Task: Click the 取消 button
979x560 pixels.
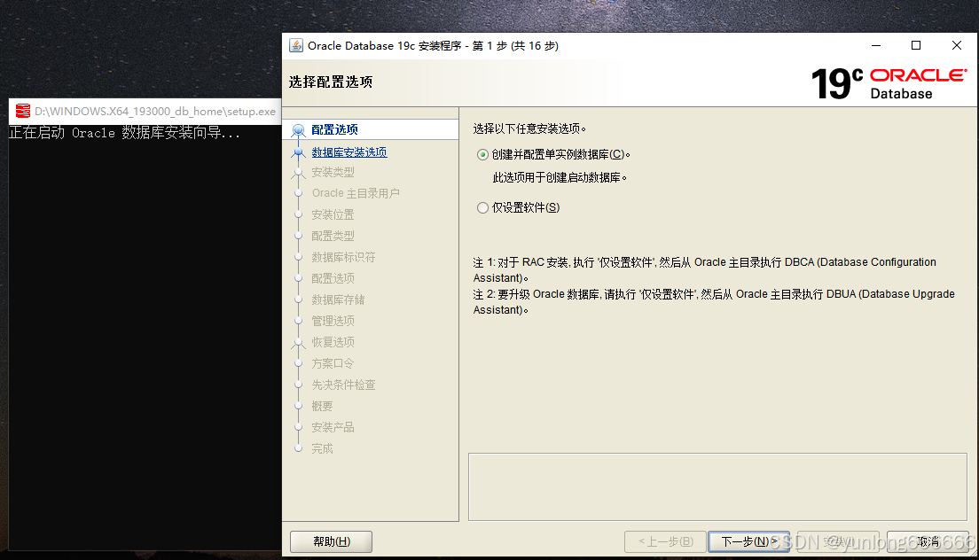Action: [928, 541]
